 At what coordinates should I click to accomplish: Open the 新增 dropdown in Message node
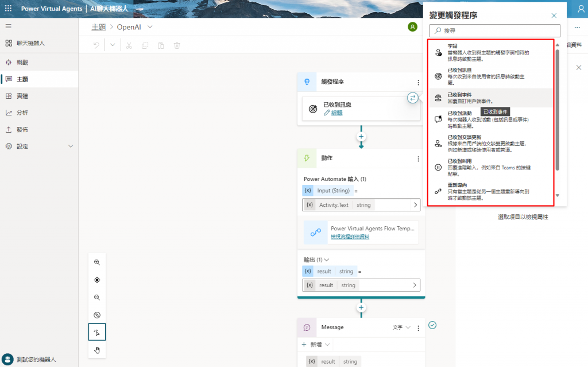pos(316,345)
